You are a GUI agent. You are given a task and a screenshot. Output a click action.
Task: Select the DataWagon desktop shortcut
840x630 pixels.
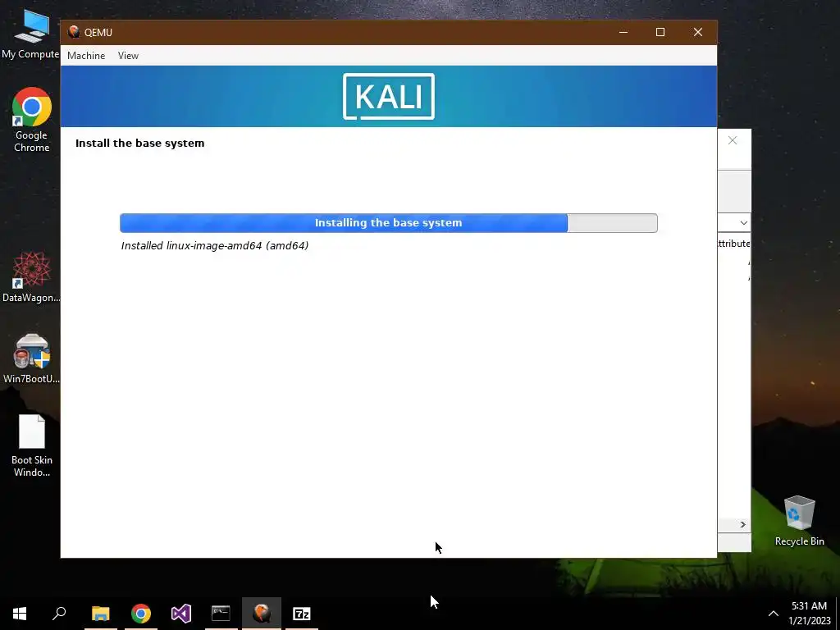31,277
